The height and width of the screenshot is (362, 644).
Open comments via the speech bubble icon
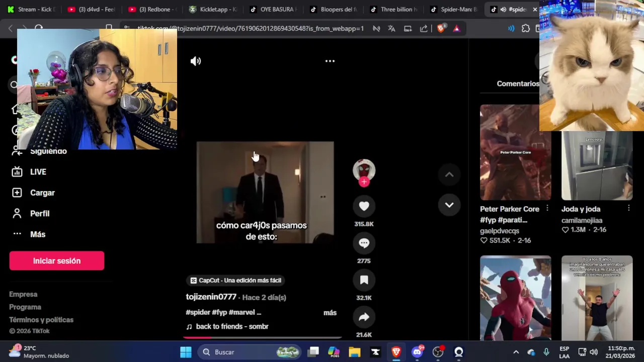click(364, 243)
